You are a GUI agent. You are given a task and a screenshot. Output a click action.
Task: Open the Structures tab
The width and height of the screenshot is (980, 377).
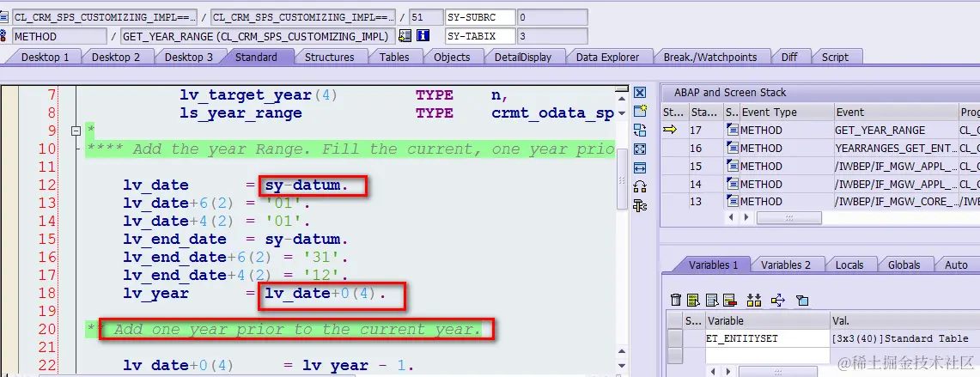tap(329, 57)
